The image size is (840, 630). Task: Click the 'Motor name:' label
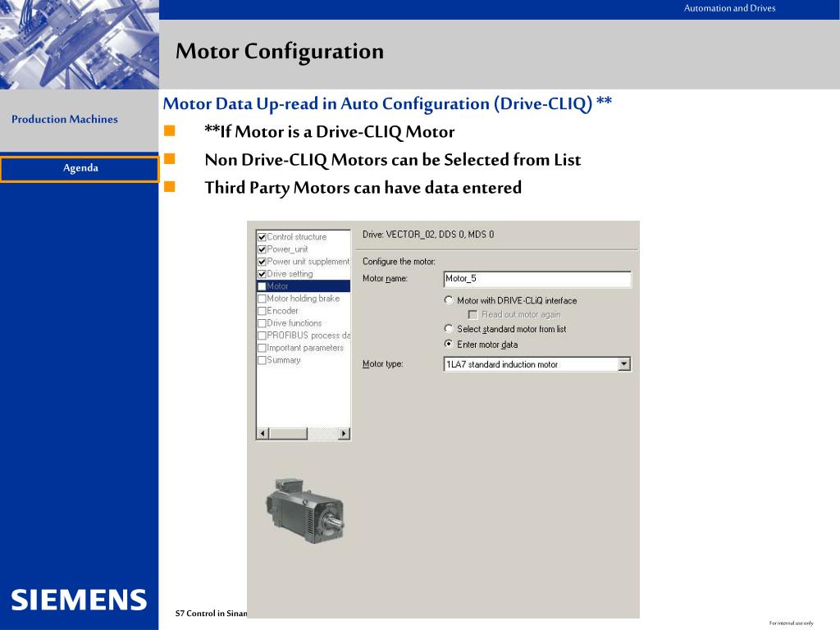(x=385, y=279)
